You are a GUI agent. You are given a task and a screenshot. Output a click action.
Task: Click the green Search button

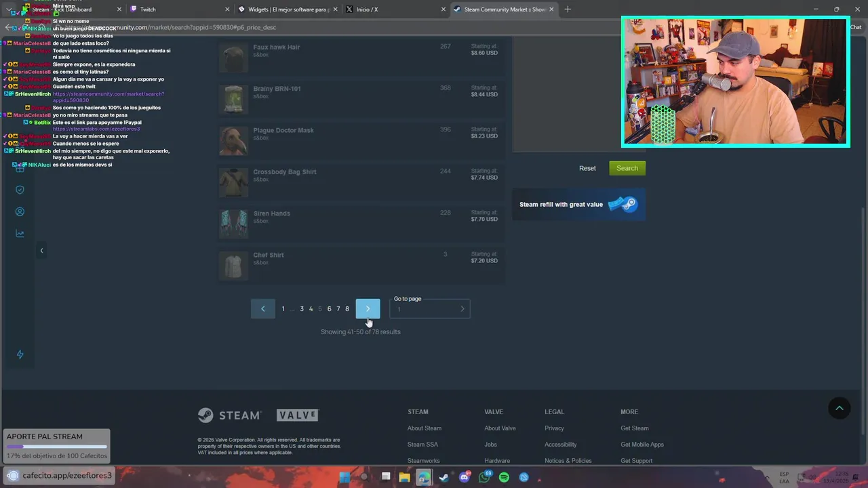coord(627,168)
